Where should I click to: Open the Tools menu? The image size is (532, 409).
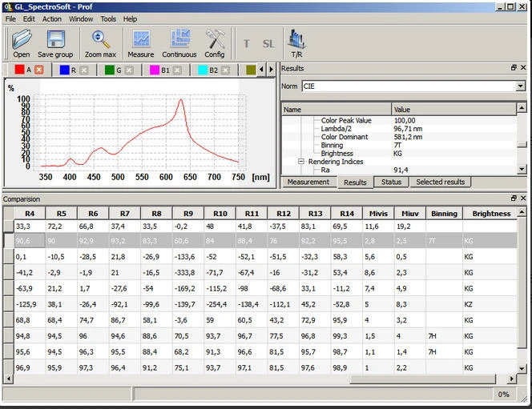[x=108, y=18]
